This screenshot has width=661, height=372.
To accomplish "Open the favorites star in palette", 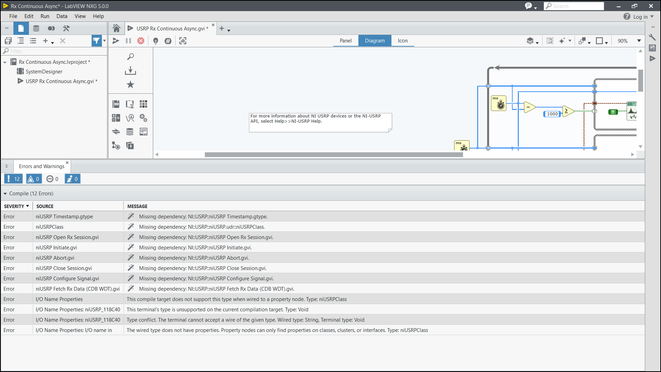I will tap(131, 84).
